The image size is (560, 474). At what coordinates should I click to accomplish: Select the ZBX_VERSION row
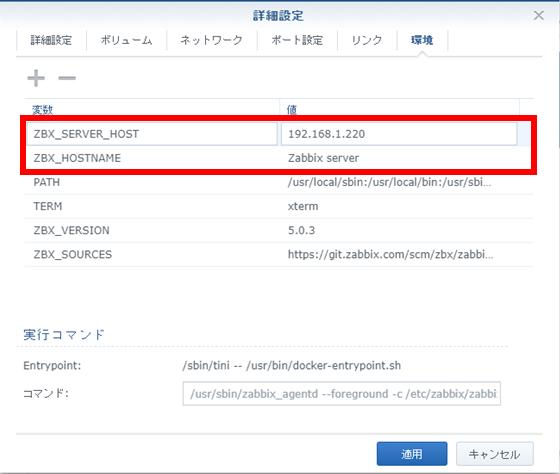(x=279, y=230)
